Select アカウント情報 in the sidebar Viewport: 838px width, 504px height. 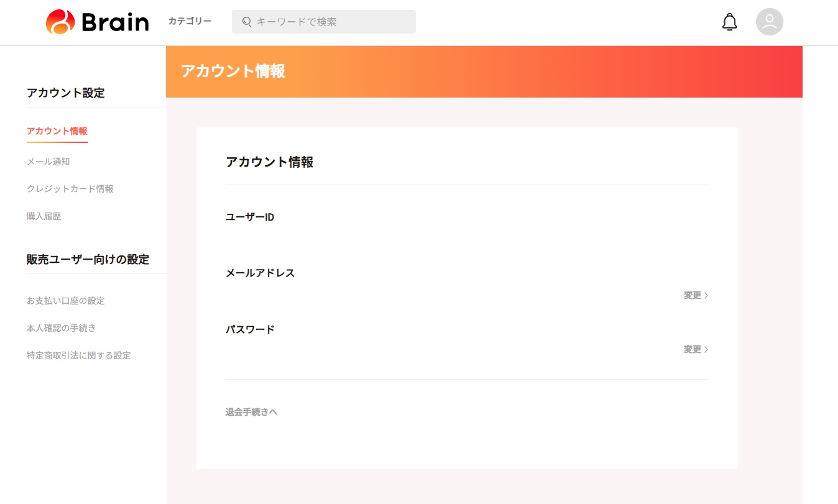(x=57, y=131)
